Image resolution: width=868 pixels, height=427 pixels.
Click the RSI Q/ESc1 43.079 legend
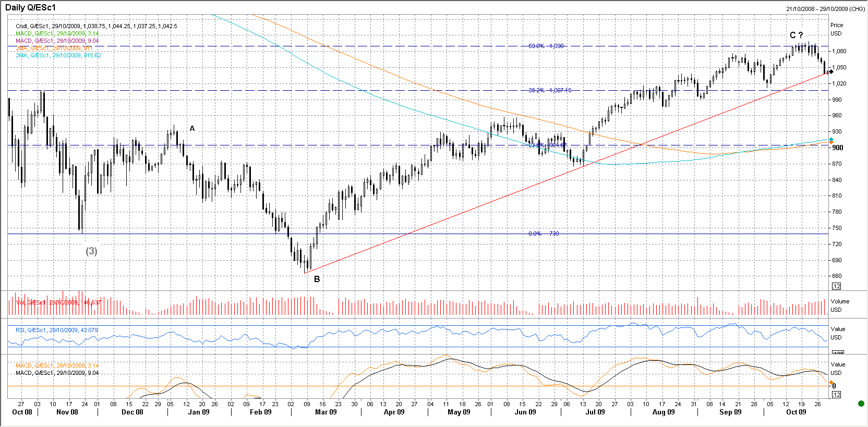click(x=57, y=330)
